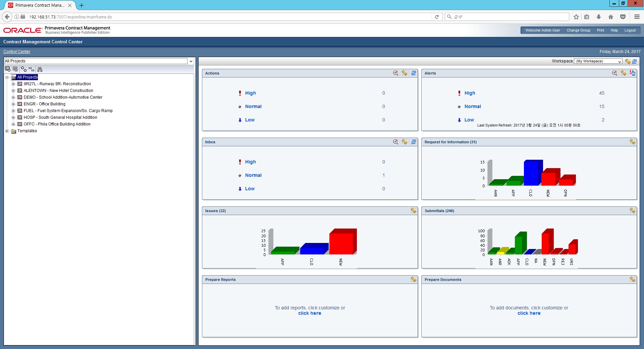
Task: Click the browser downloads arrow icon
Action: (599, 17)
